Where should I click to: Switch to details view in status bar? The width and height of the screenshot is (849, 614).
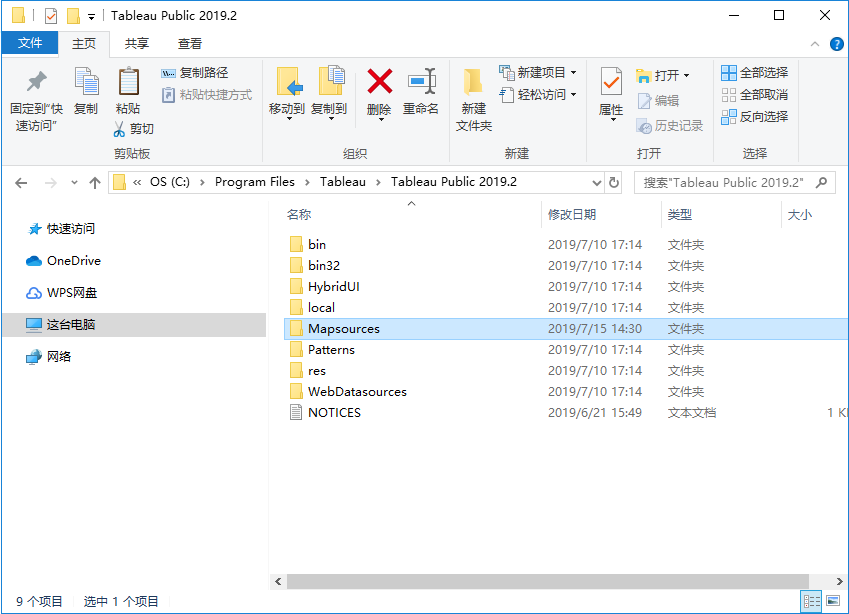pyautogui.click(x=811, y=601)
